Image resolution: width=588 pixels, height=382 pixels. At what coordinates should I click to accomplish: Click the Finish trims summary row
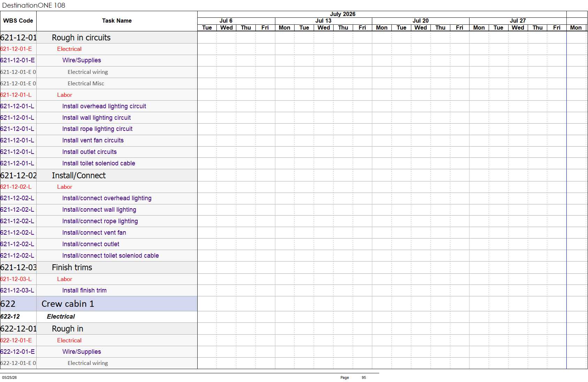click(x=99, y=267)
